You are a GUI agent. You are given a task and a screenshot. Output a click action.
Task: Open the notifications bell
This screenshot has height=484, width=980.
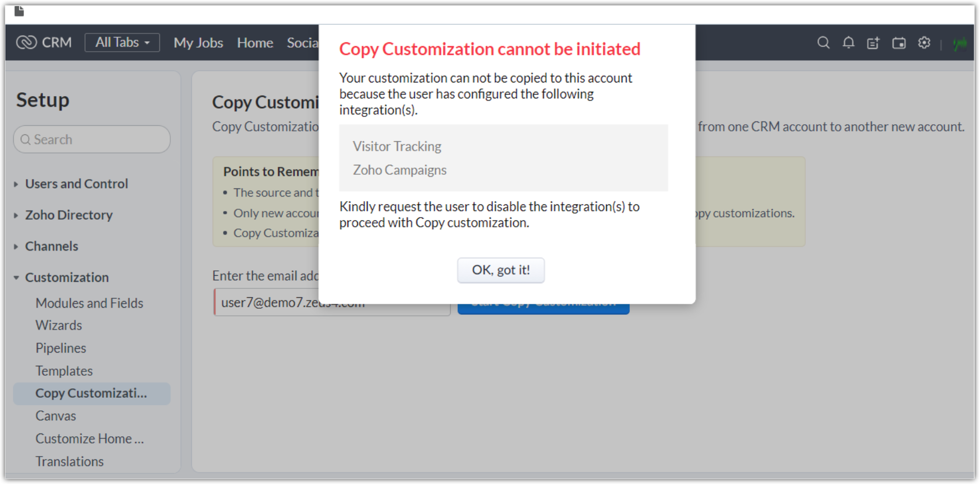848,42
